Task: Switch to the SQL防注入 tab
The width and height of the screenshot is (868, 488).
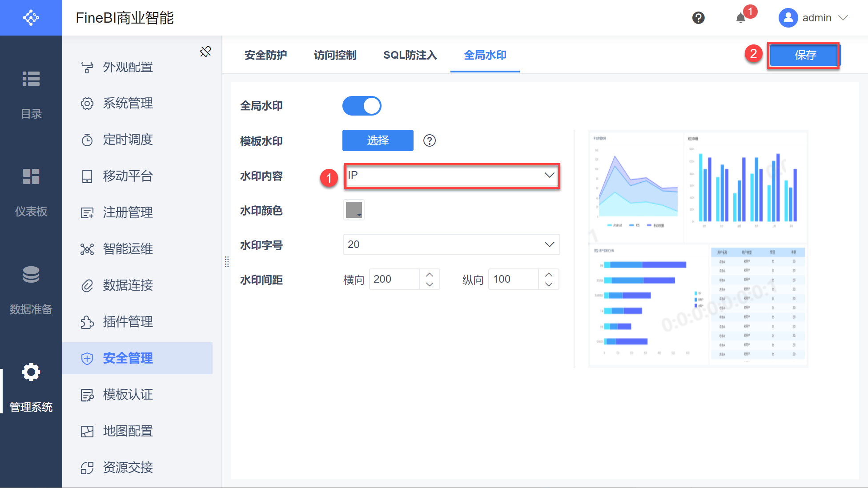Action: (x=410, y=55)
